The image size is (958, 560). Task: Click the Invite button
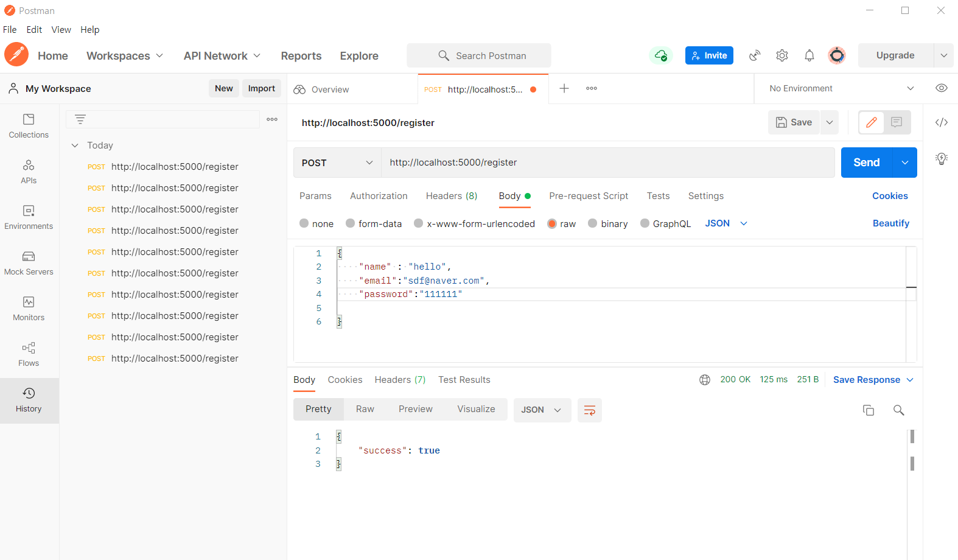(x=709, y=55)
